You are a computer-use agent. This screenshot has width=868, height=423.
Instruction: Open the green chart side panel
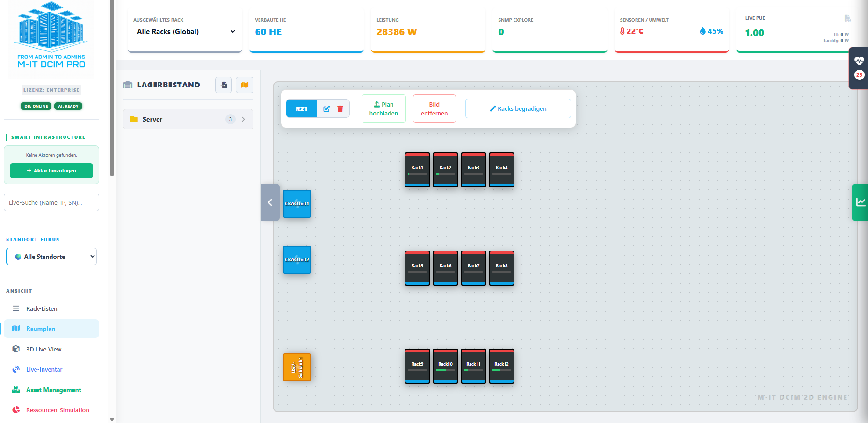(860, 202)
